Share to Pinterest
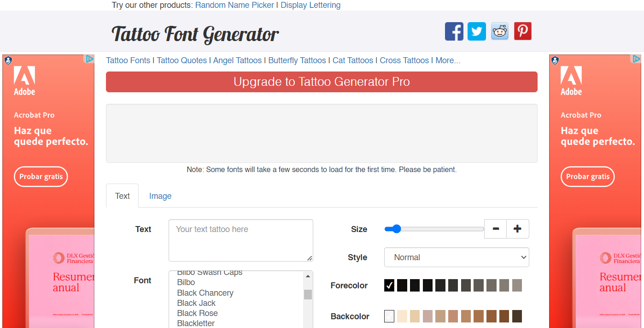 click(x=522, y=31)
